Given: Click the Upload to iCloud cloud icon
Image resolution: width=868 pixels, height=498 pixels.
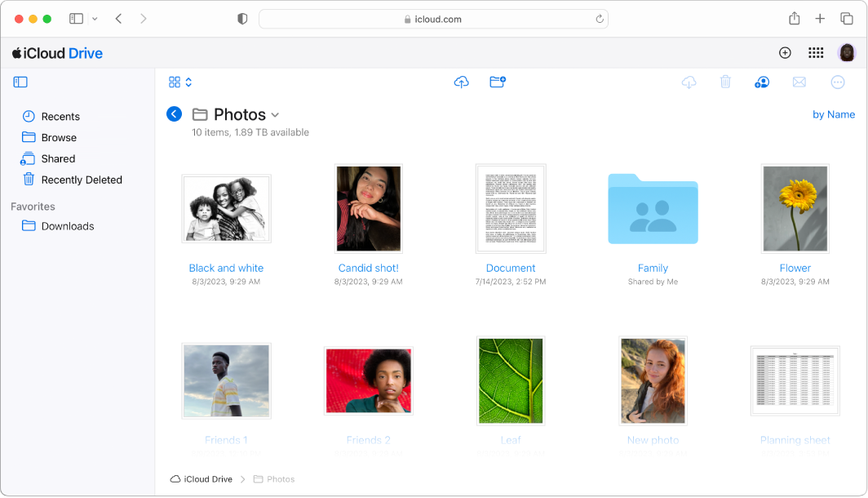Looking at the screenshot, I should click(x=461, y=82).
